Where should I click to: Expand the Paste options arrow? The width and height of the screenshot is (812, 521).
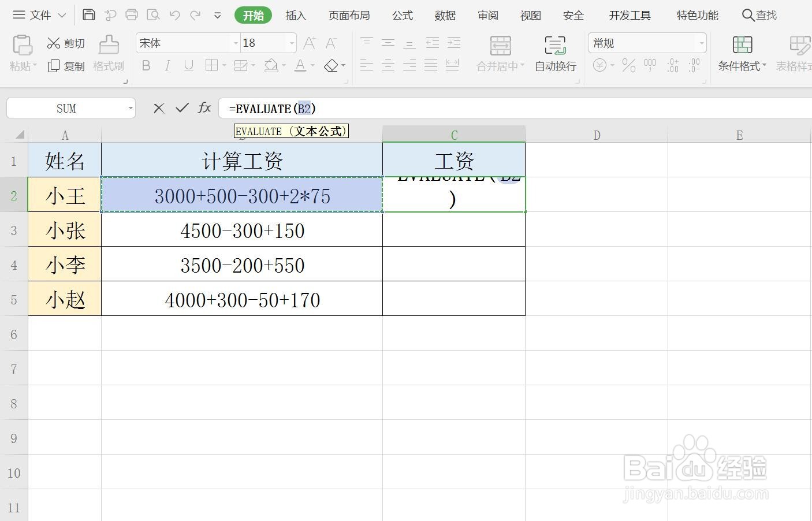pos(35,66)
